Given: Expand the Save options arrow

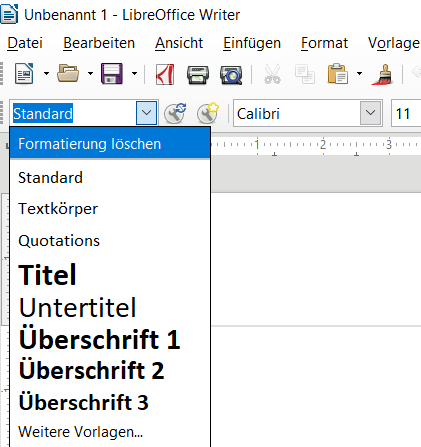Looking at the screenshot, I should 134,73.
